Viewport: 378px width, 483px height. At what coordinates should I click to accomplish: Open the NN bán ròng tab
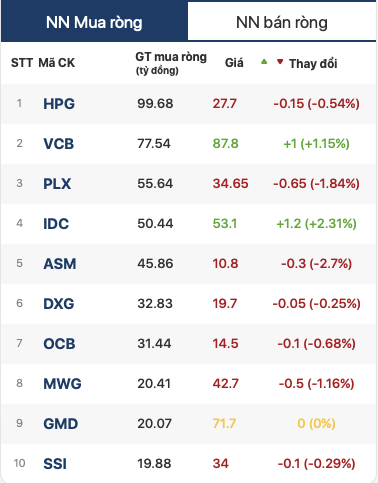point(282,22)
